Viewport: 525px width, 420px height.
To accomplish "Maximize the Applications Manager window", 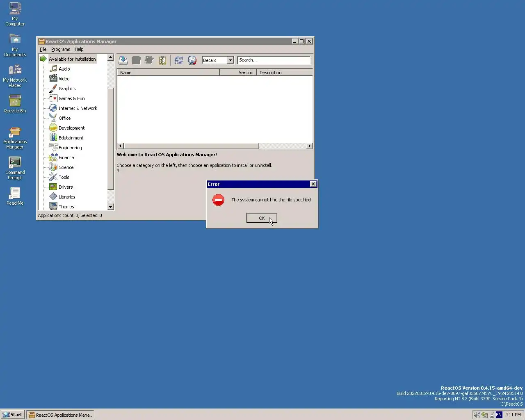I will 302,41.
